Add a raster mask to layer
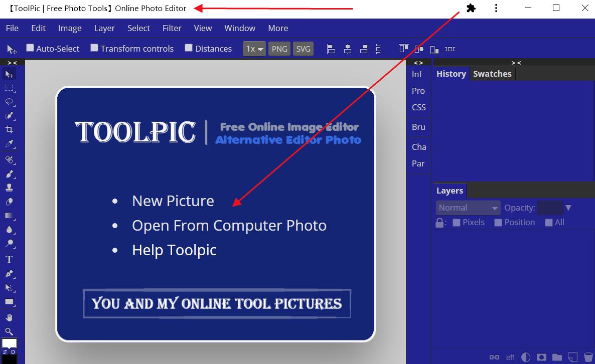The height and width of the screenshot is (364, 595). point(541,357)
